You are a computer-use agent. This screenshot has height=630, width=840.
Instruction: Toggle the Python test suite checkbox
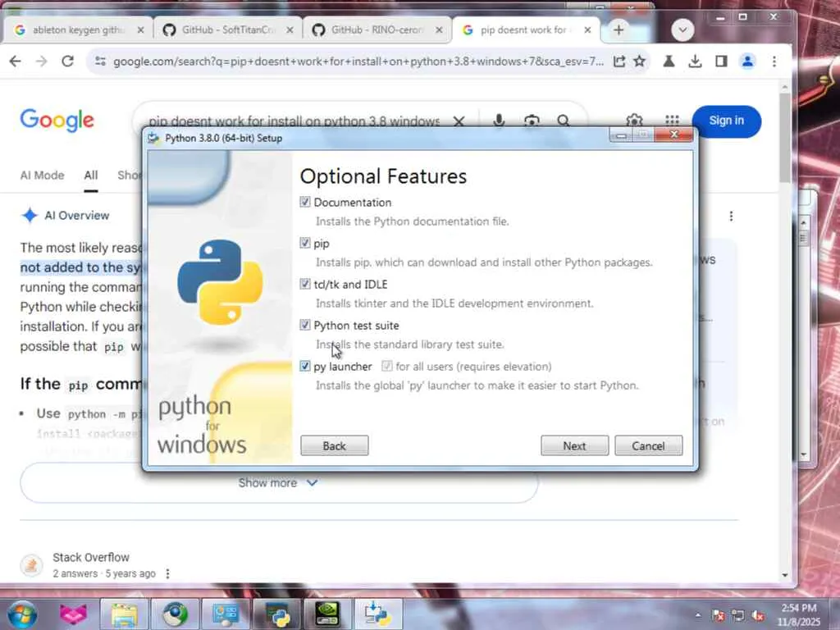(x=305, y=325)
